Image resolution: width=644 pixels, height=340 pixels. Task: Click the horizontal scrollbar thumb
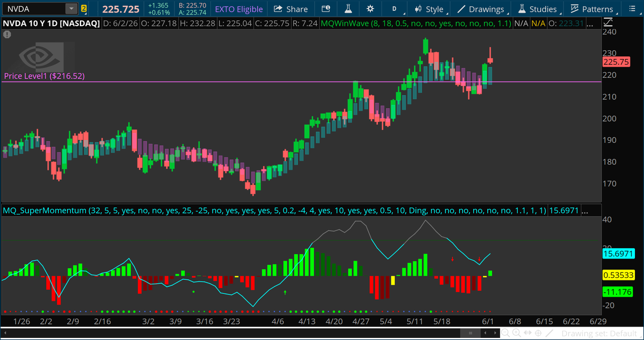(x=471, y=334)
